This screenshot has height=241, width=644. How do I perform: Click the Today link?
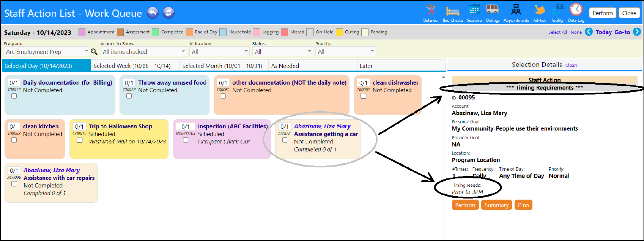603,32
